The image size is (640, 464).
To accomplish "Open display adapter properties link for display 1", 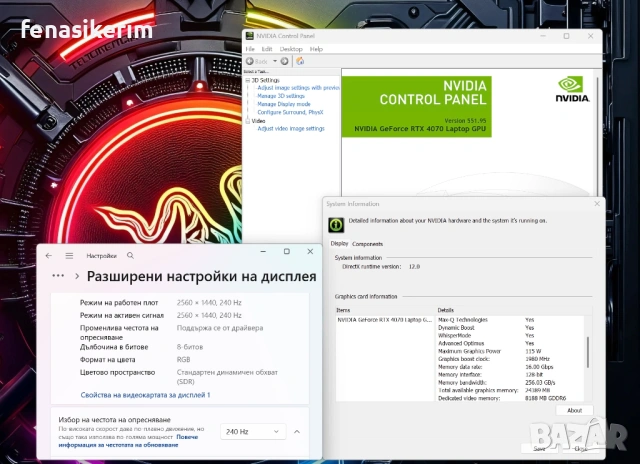I will click(x=145, y=395).
